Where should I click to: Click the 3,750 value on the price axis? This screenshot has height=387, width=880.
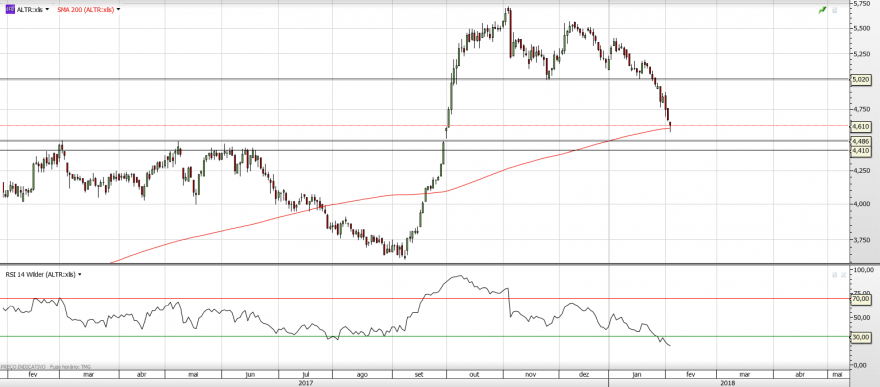coord(862,239)
